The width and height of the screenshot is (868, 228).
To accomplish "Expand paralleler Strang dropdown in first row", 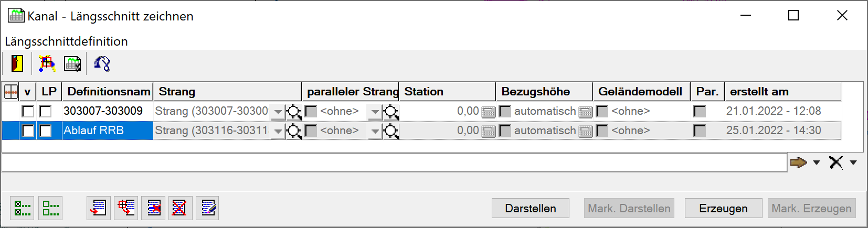I will coord(375,112).
